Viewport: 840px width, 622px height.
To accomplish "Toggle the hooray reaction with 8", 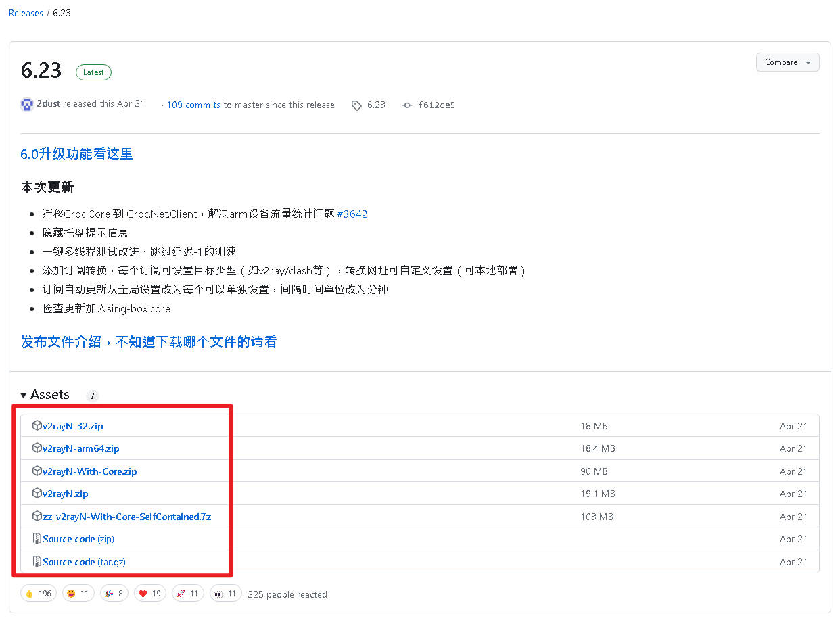I will pyautogui.click(x=114, y=594).
